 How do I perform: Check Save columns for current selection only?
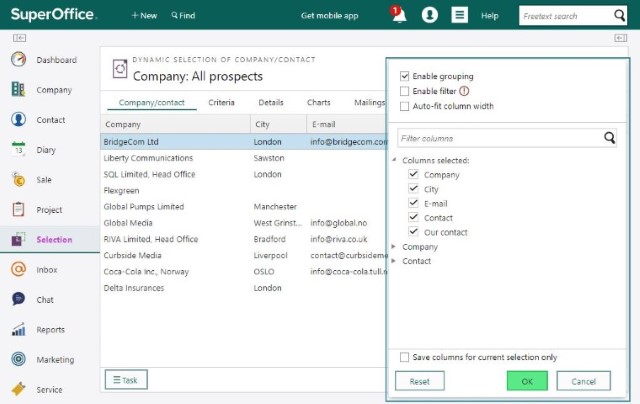pos(404,357)
